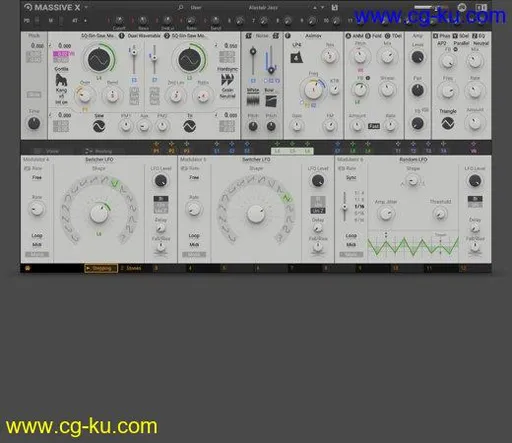Screen dimensions: 512x443
Task: Select the P1 performer slot
Action: [156, 151]
